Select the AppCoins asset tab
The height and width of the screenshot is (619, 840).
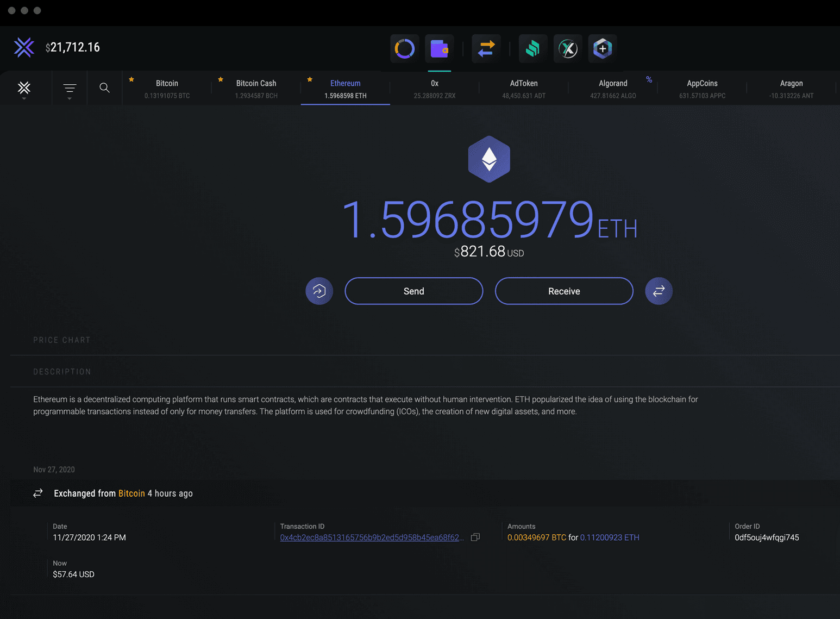pyautogui.click(x=702, y=89)
